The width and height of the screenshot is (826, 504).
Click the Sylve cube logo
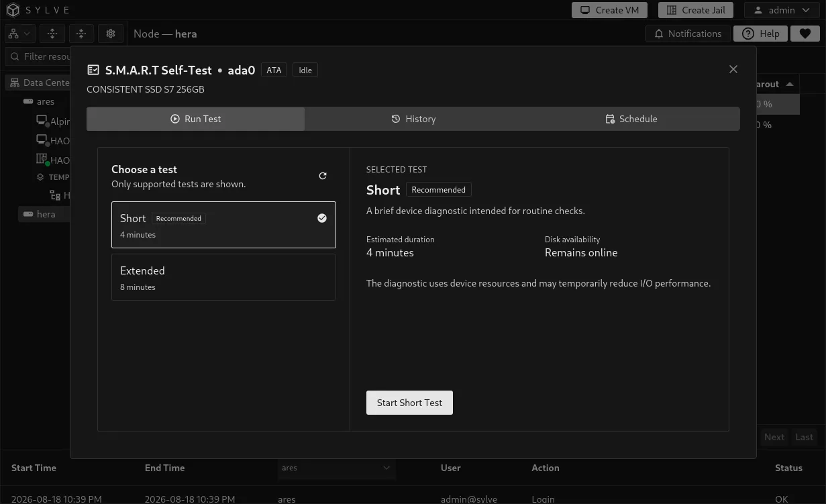pos(13,10)
